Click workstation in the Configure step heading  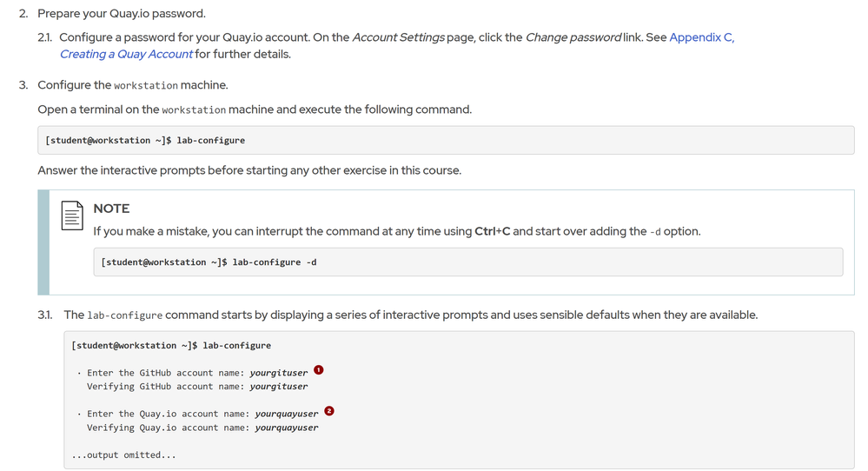pyautogui.click(x=146, y=85)
